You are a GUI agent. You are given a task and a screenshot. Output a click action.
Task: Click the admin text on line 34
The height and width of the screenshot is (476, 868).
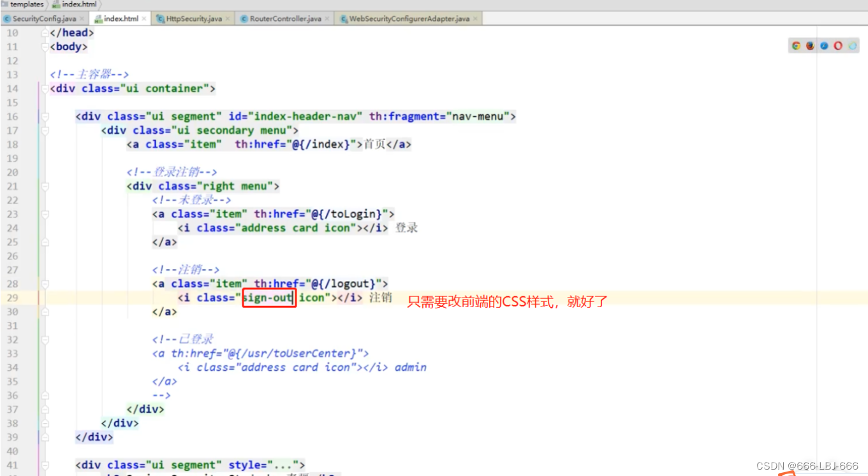(x=411, y=368)
